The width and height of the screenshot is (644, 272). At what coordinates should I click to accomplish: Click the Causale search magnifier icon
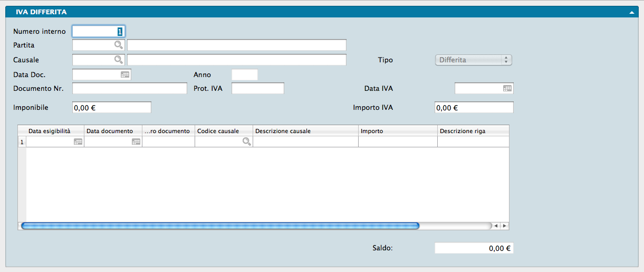click(119, 60)
